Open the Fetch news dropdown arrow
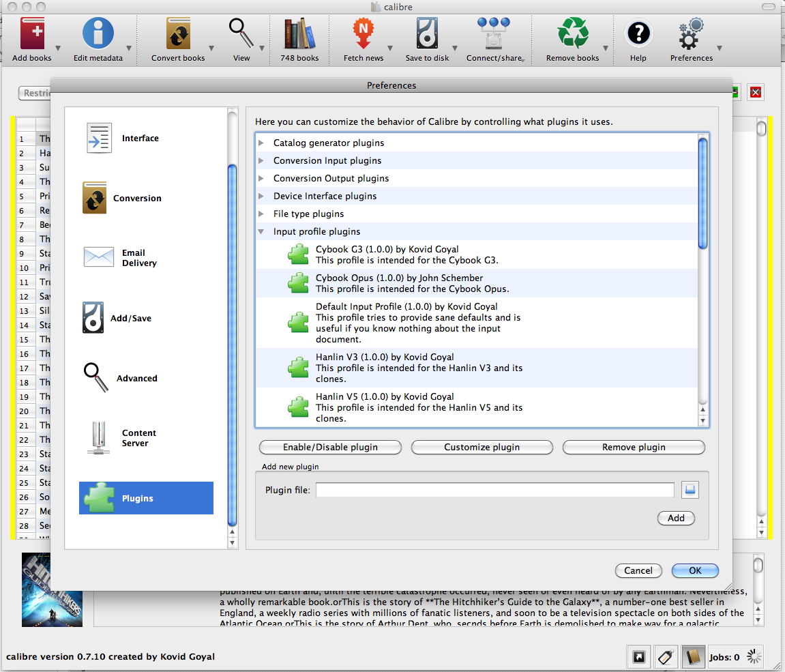785x672 pixels. click(x=390, y=48)
